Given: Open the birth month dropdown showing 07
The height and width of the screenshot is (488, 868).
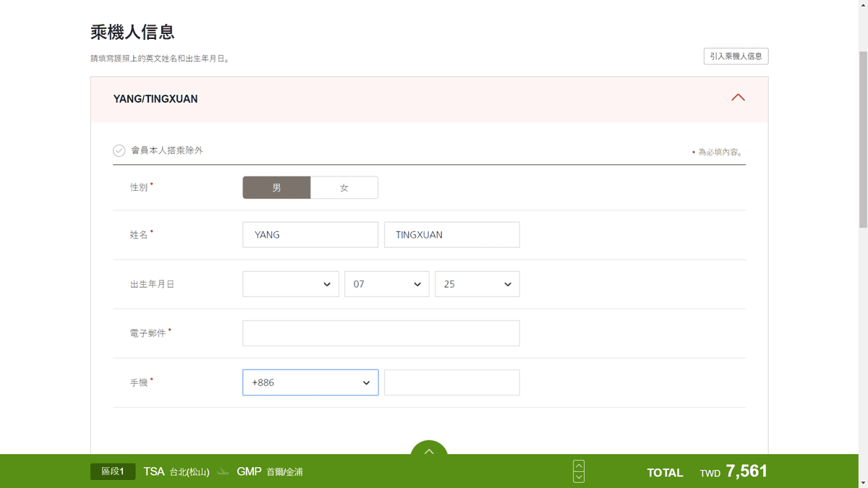Looking at the screenshot, I should click(x=387, y=284).
